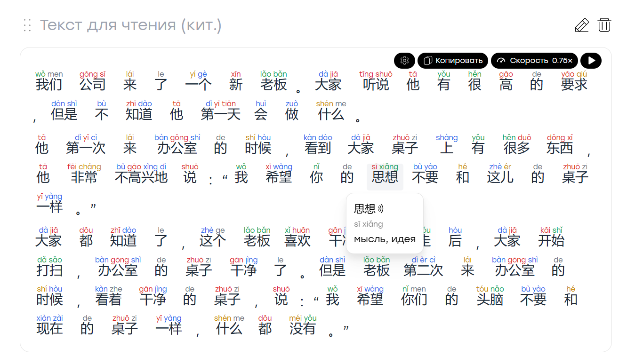Image resolution: width=627 pixels, height=364 pixels.
Task: Click the word 要求
Action: (574, 85)
